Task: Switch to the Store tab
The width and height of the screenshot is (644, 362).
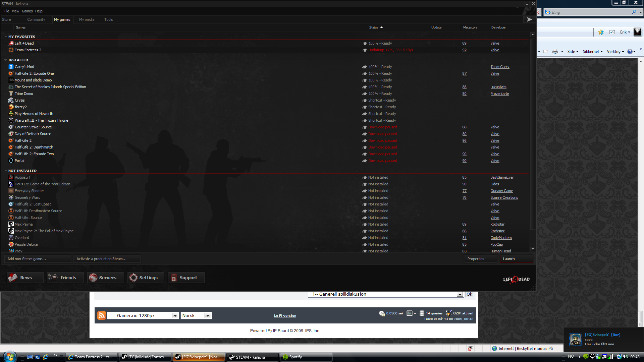Action: (x=6, y=19)
